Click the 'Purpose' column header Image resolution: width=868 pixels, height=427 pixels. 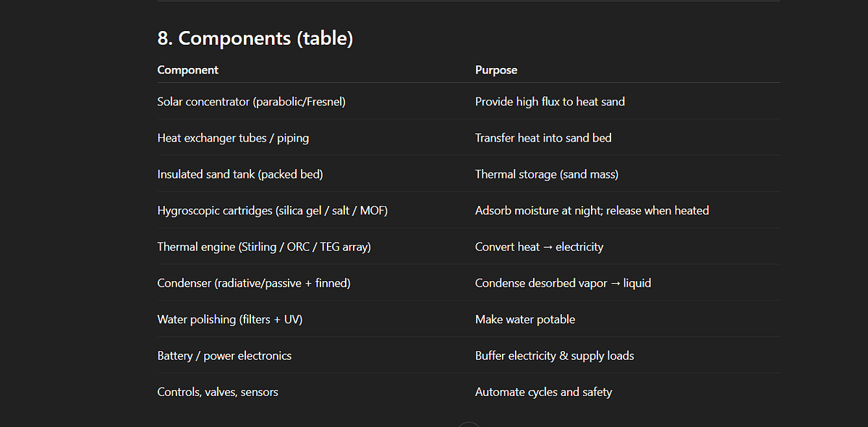point(496,70)
